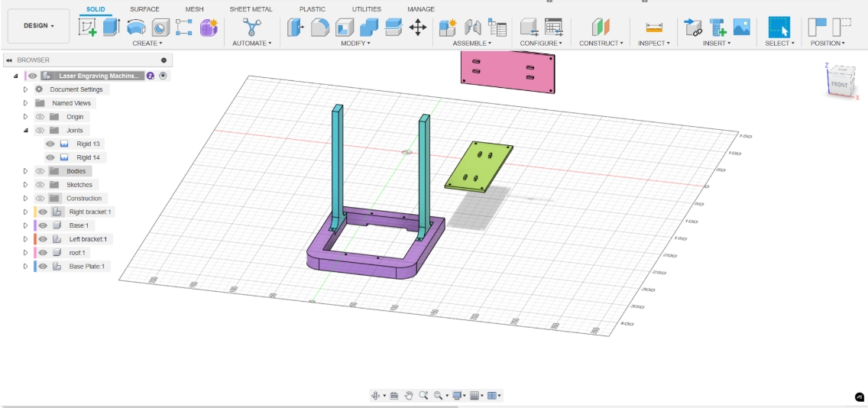
Task: Expand the Bodies folder
Action: [x=25, y=171]
